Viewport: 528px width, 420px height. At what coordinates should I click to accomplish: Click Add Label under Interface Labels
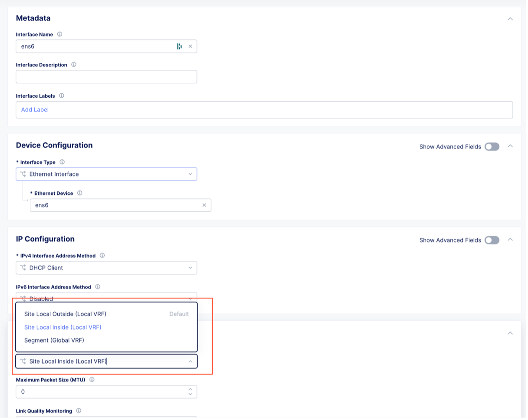coord(34,110)
